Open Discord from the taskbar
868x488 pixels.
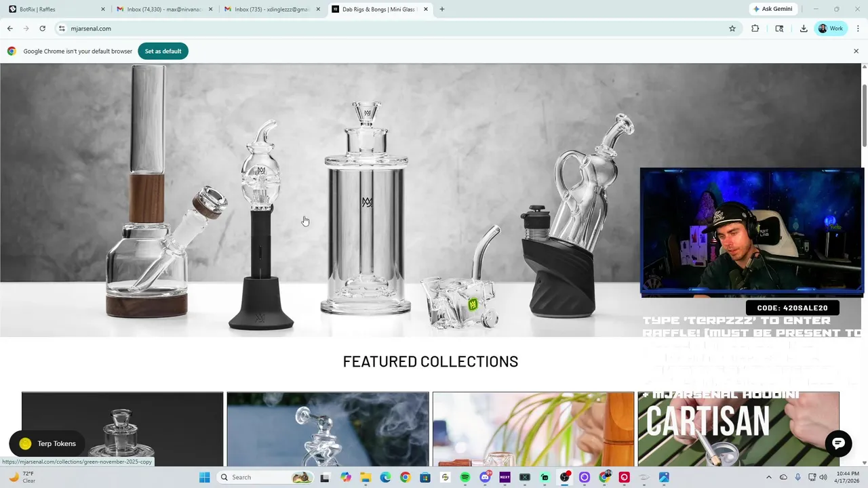tap(485, 477)
